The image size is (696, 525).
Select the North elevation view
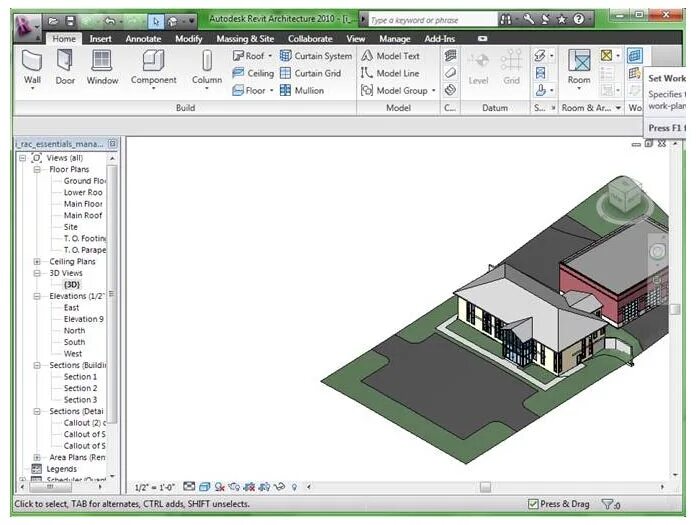[74, 331]
